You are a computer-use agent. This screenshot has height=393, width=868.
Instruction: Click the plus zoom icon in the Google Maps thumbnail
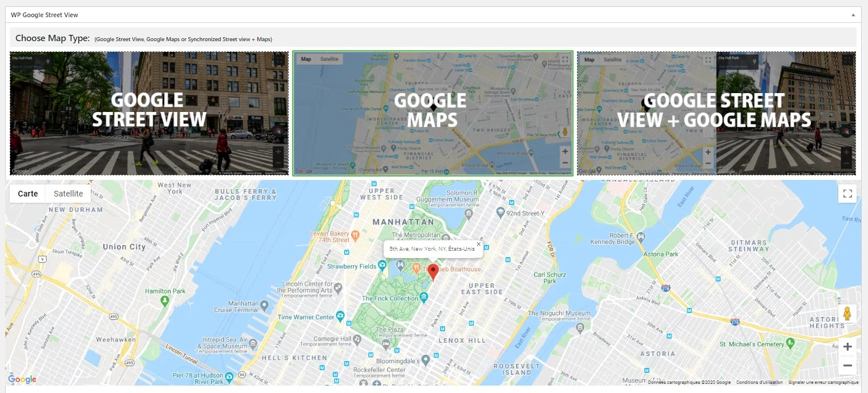coord(564,151)
